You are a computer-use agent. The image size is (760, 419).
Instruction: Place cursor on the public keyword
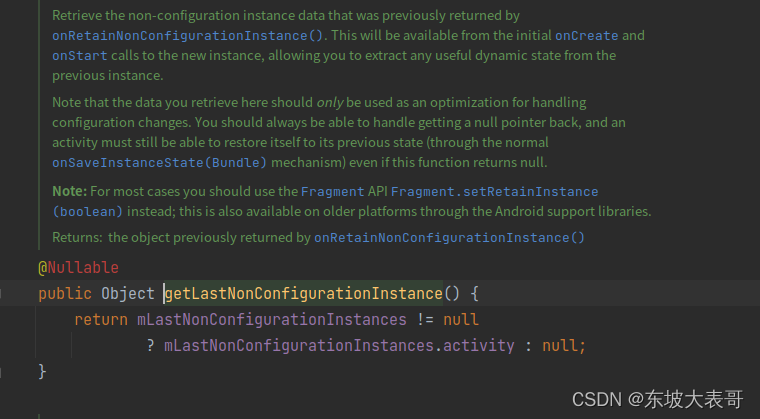[x=65, y=294]
